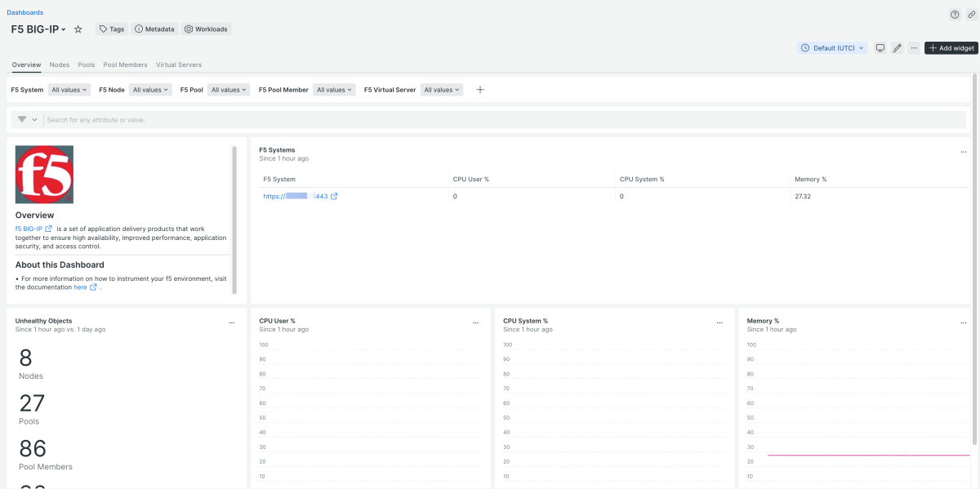Enter TV mode with the monitor icon
980x489 pixels.
(880, 48)
